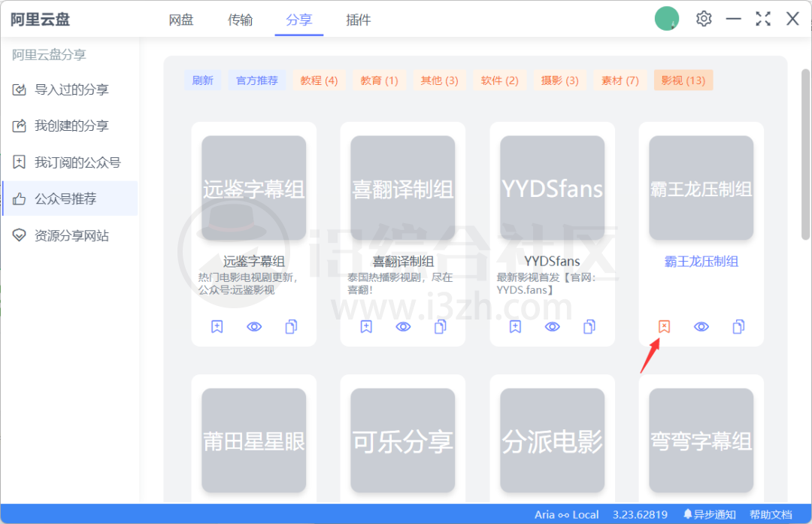Click the 喜翻译制组 title text
This screenshot has height=524, width=812.
(403, 262)
